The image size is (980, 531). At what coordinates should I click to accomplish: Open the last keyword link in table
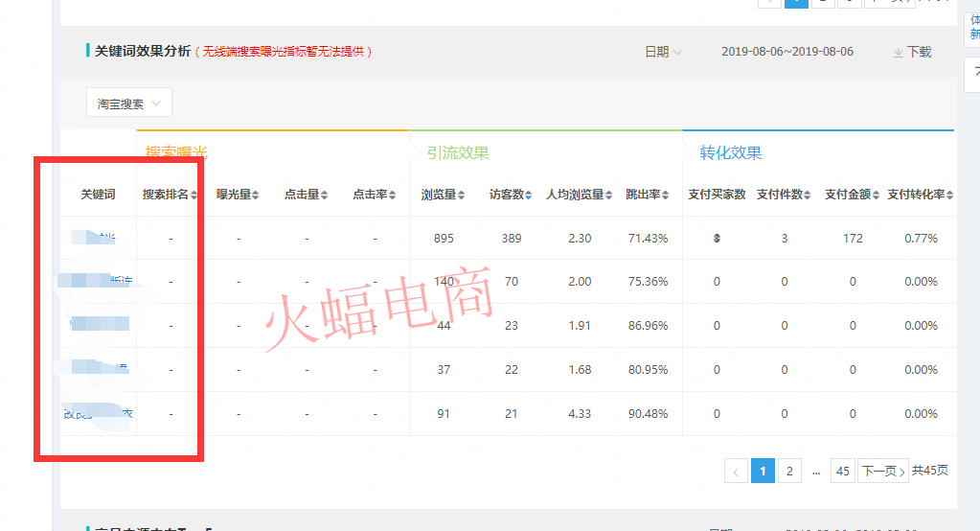click(97, 414)
